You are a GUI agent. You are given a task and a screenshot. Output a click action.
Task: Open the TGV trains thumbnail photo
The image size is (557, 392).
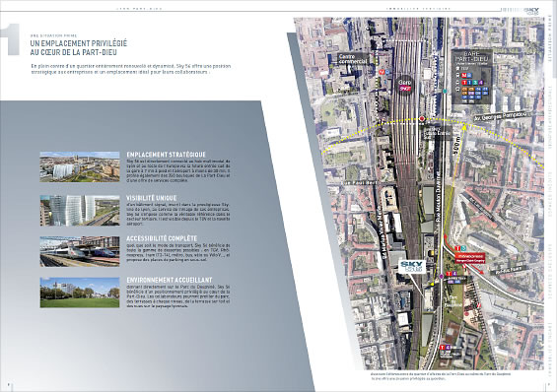80,251
